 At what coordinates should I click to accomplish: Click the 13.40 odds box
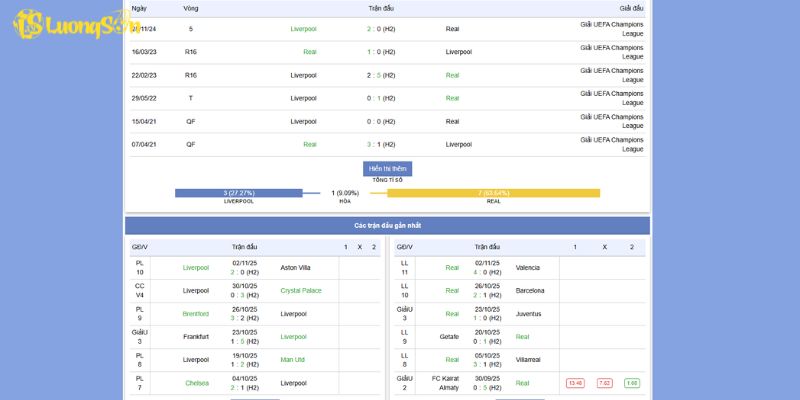coord(575,383)
